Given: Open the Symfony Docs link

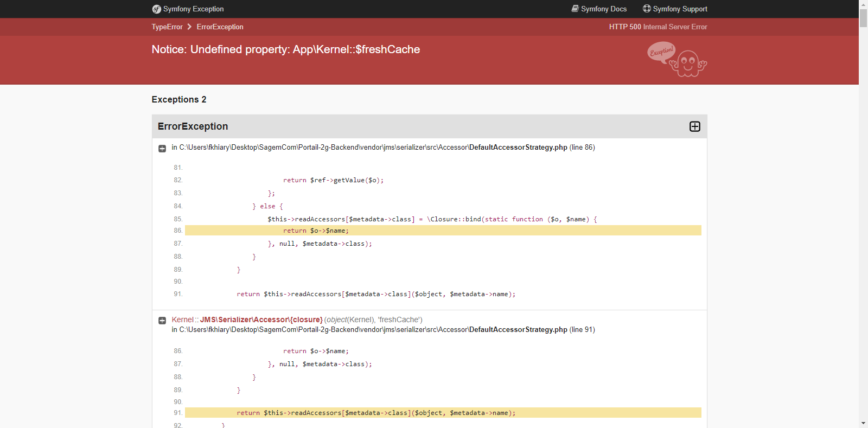Looking at the screenshot, I should click(604, 9).
